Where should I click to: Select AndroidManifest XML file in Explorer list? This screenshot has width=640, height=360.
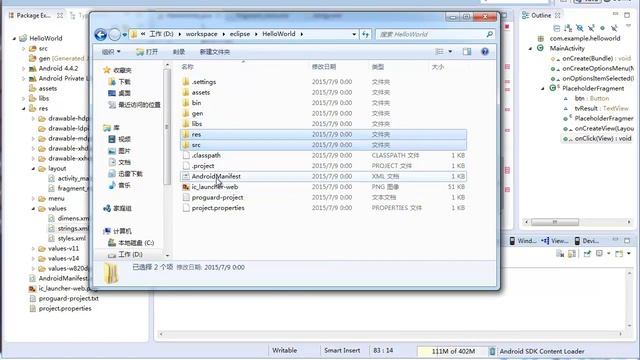(323, 176)
